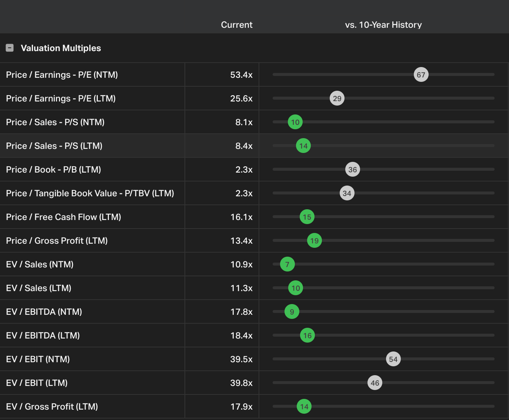Select the Price / Gross Profit (LTM) label
The height and width of the screenshot is (420, 509).
(x=57, y=241)
